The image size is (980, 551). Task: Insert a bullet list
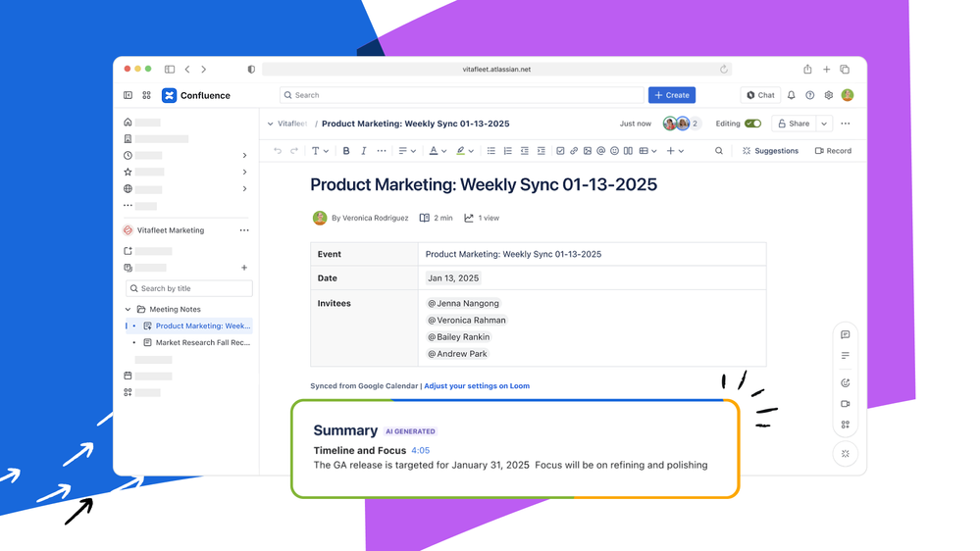pyautogui.click(x=491, y=151)
